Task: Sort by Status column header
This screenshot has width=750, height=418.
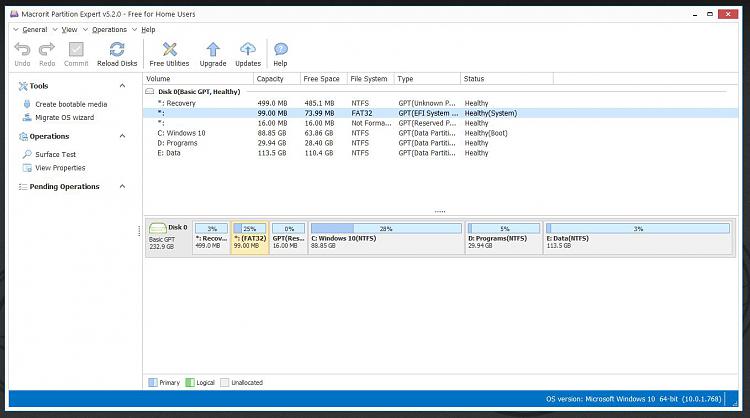Action: [x=507, y=78]
